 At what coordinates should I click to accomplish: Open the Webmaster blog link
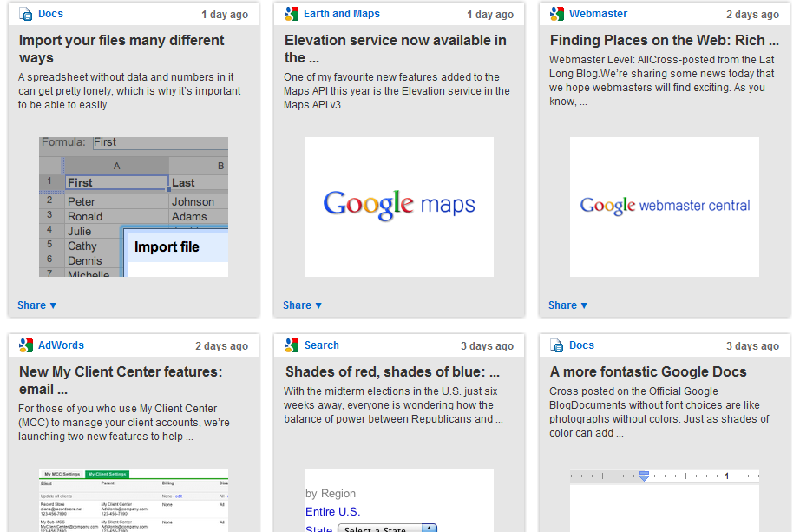598,14
